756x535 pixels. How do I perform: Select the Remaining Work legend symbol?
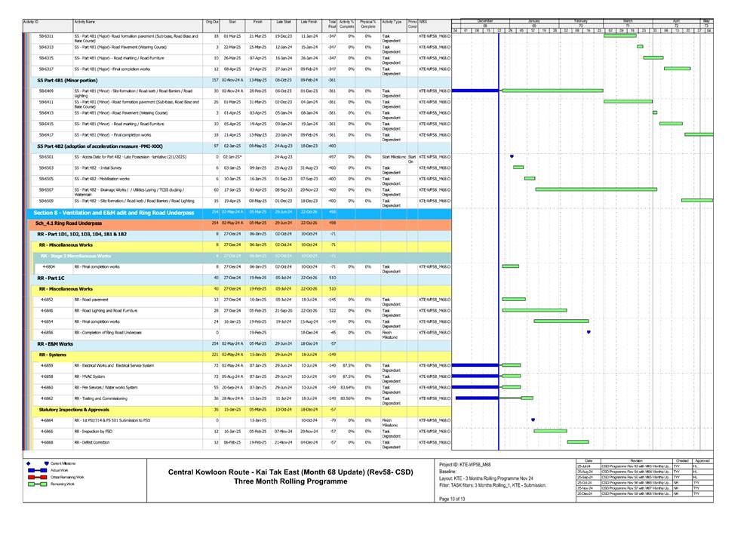(37, 484)
